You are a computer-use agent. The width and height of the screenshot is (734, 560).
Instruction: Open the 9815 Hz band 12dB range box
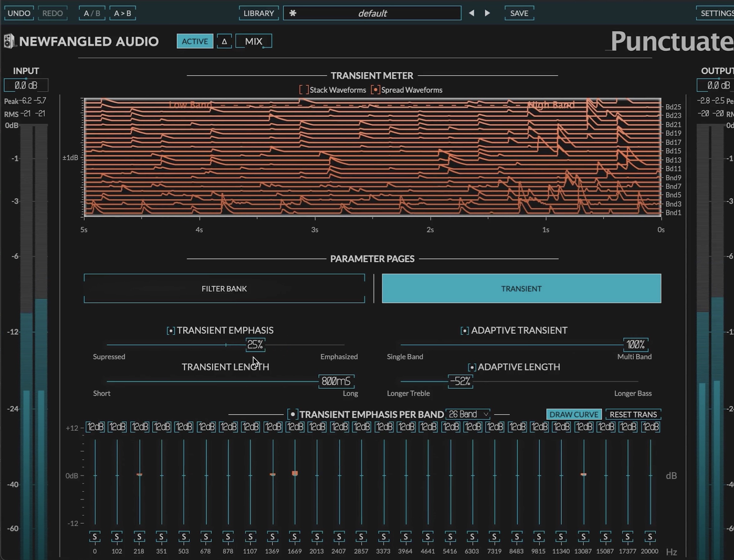pyautogui.click(x=540, y=427)
